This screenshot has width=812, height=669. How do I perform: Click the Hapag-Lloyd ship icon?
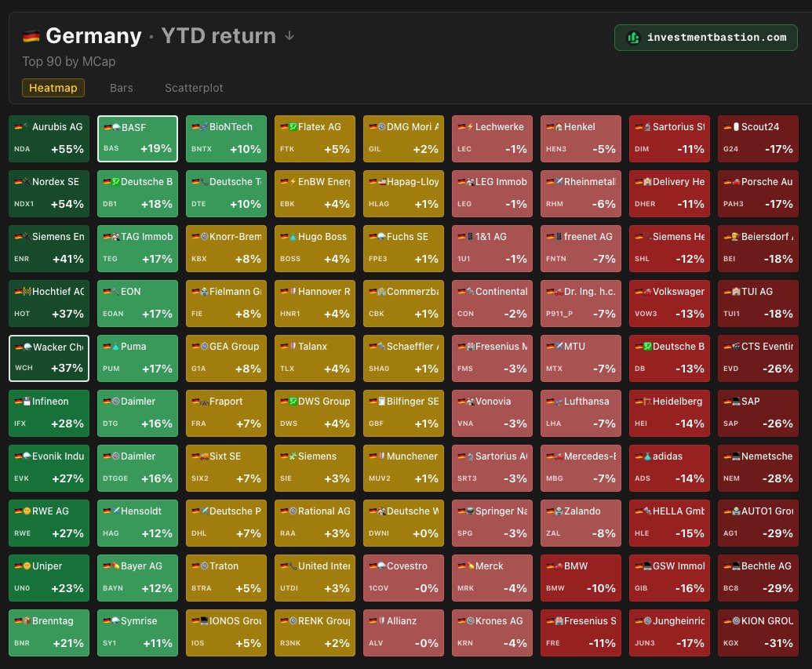(x=381, y=182)
